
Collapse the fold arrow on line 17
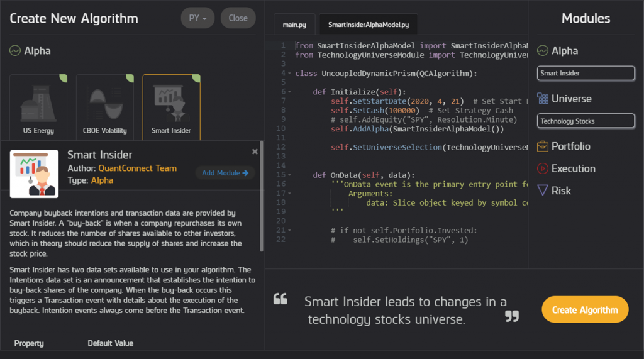click(289, 194)
